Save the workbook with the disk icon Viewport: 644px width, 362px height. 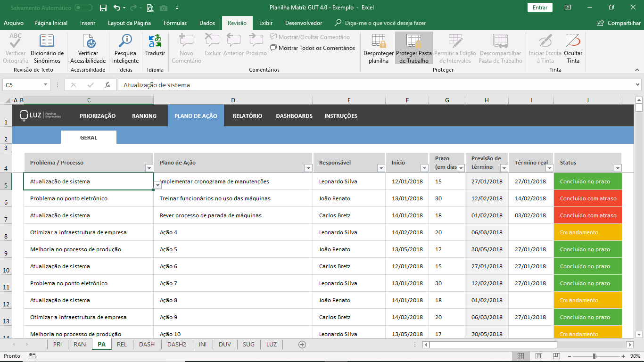pos(103,8)
